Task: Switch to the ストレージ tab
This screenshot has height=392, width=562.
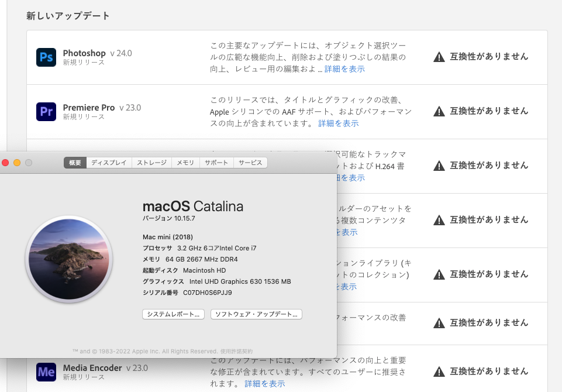Action: click(x=151, y=163)
